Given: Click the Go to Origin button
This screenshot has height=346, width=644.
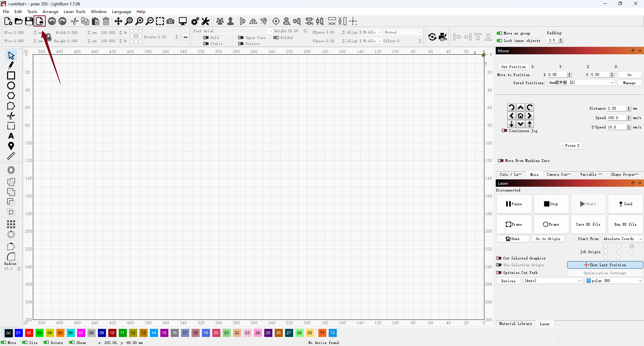Looking at the screenshot, I should [548, 239].
